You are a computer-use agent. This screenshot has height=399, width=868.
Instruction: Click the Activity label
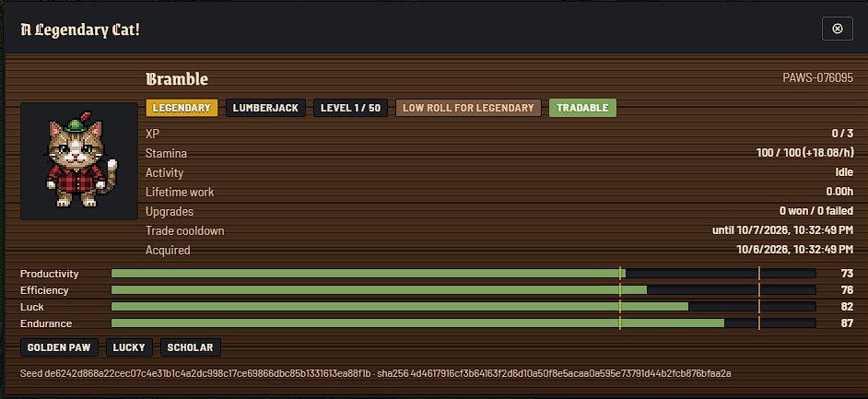[x=164, y=172]
